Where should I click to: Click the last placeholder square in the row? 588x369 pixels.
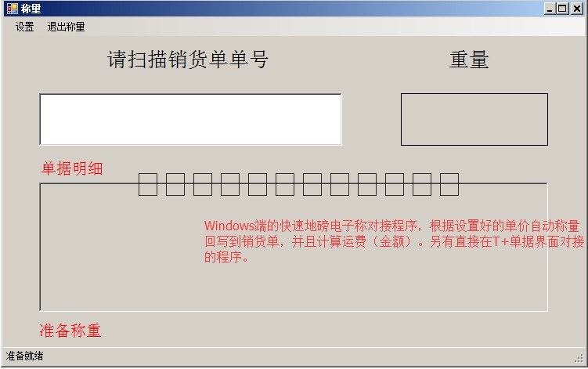pos(449,184)
